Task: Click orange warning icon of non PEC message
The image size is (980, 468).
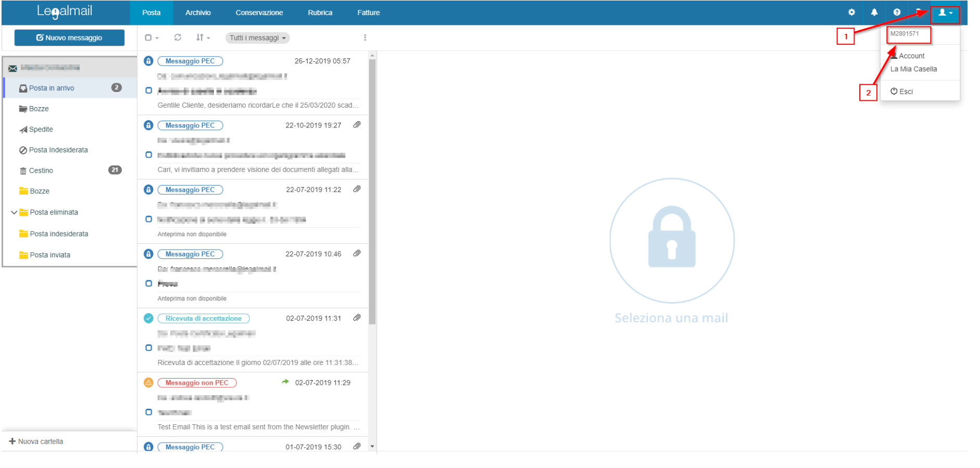Action: [148, 382]
